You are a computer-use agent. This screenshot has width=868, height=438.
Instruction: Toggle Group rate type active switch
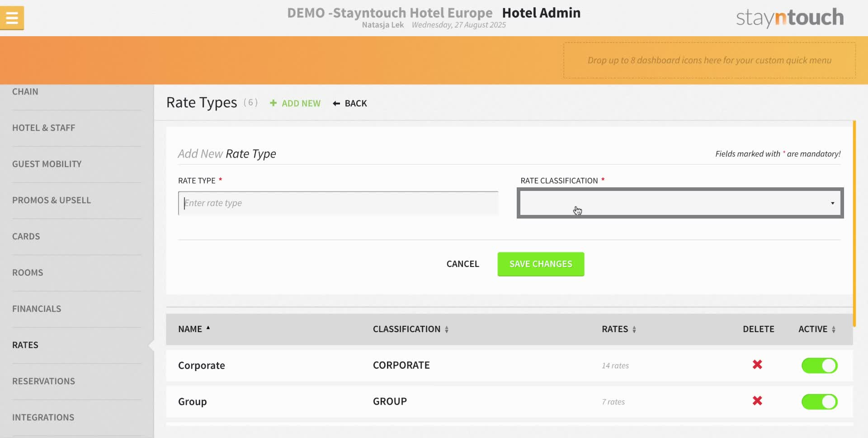(819, 401)
